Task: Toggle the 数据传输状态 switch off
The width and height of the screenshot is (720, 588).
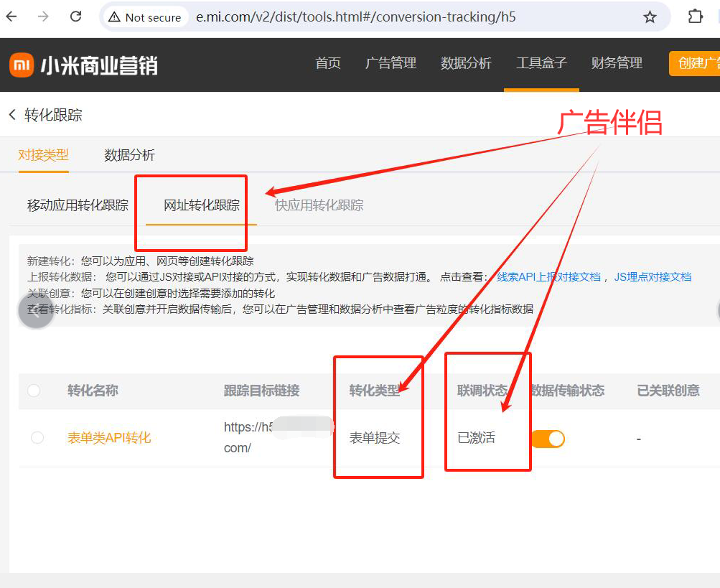Action: pos(548,439)
